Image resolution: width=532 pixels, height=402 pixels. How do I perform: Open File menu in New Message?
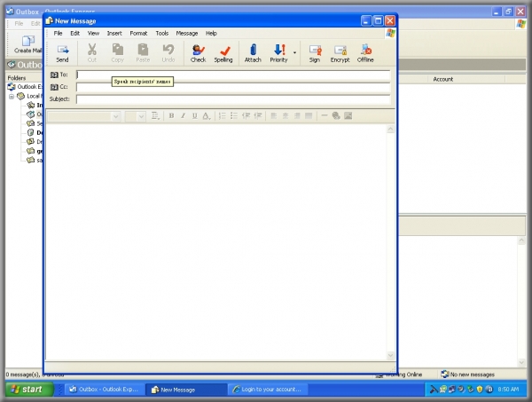coord(58,33)
